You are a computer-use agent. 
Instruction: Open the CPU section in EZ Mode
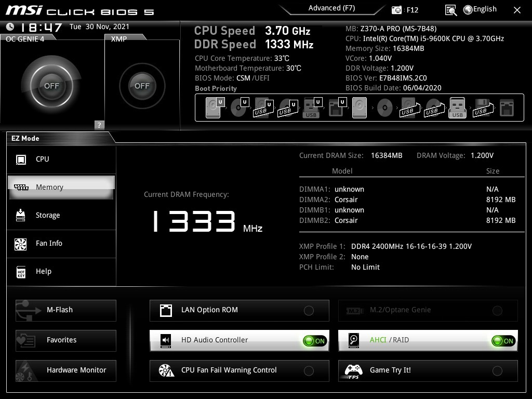pyautogui.click(x=61, y=159)
